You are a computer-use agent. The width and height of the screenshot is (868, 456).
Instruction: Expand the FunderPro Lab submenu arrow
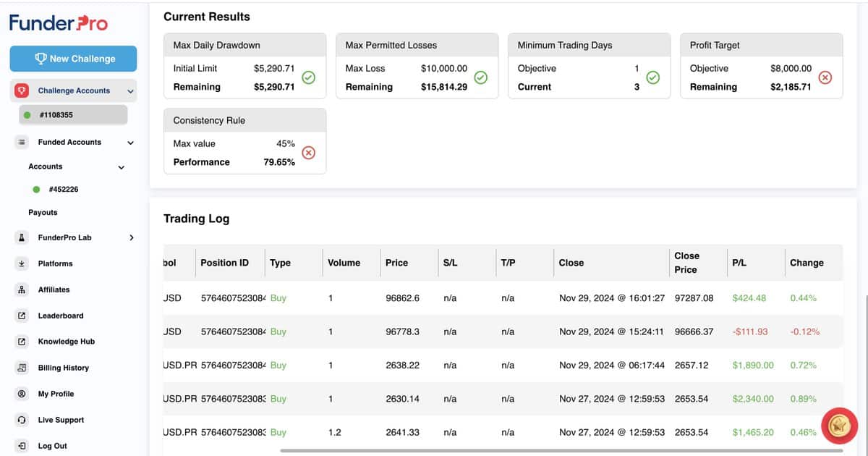coord(131,237)
